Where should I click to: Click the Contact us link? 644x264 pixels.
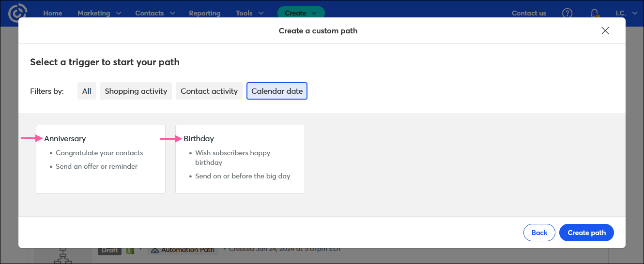coord(529,13)
